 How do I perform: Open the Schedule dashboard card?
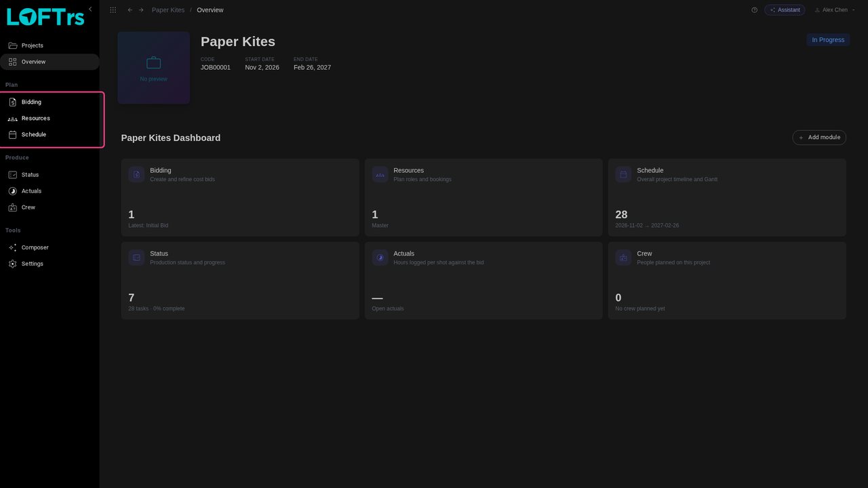point(727,197)
